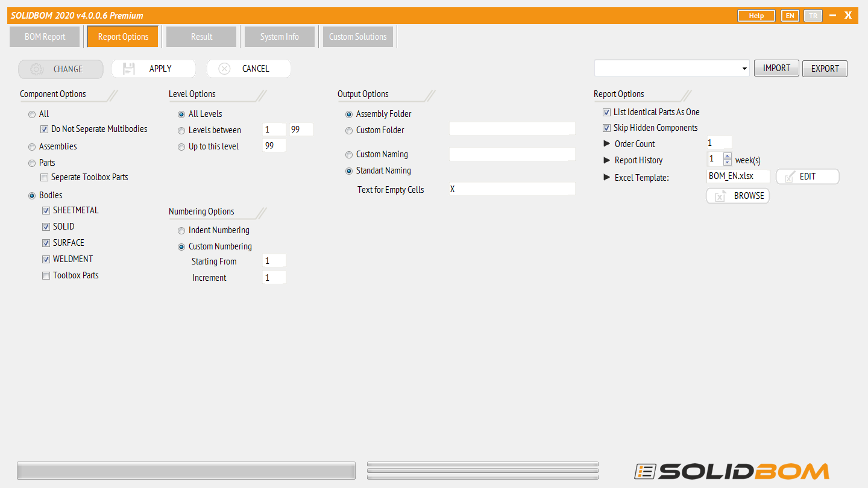Click the Levels between end field 99
Screen dimensions: 868x488
(301, 130)
